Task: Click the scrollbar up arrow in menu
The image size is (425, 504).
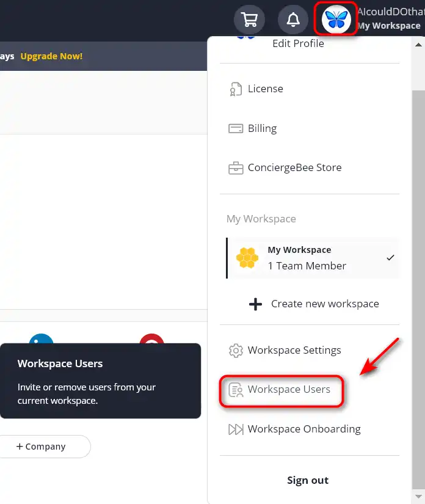Action: pyautogui.click(x=418, y=45)
